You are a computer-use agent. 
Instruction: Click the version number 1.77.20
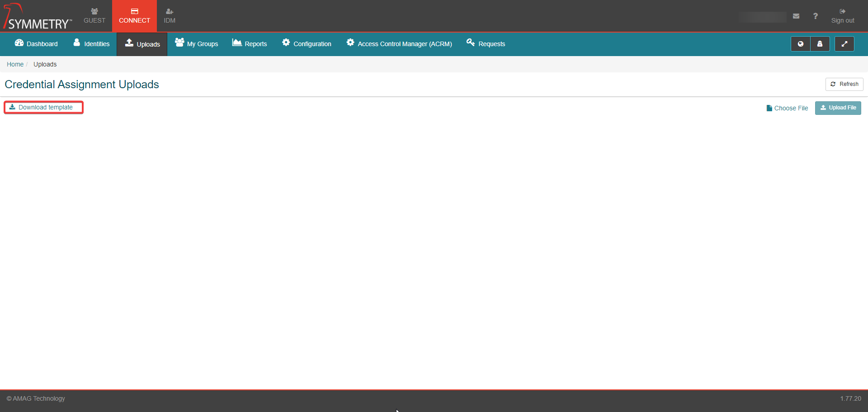coord(850,398)
